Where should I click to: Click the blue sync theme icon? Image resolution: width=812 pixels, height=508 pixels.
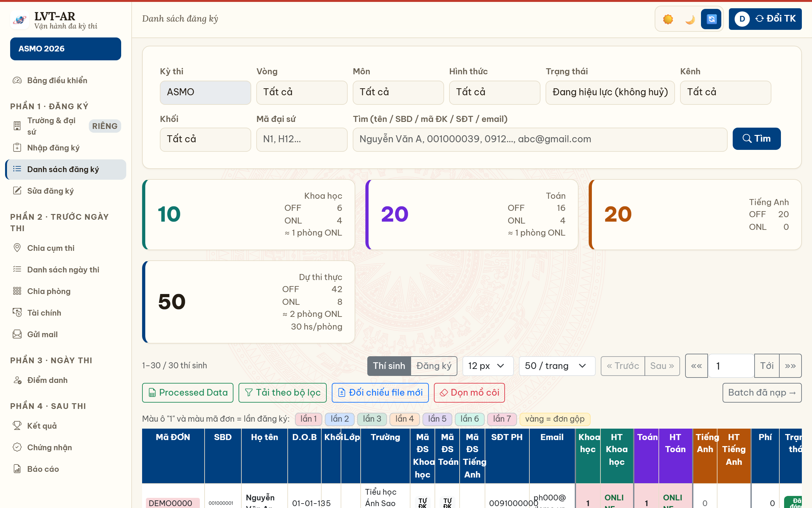pos(711,19)
